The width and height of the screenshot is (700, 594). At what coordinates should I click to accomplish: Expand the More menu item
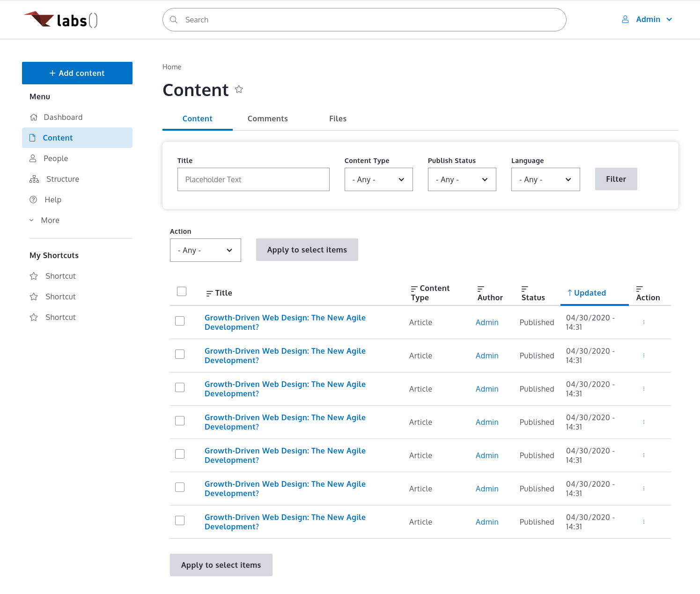click(x=44, y=220)
